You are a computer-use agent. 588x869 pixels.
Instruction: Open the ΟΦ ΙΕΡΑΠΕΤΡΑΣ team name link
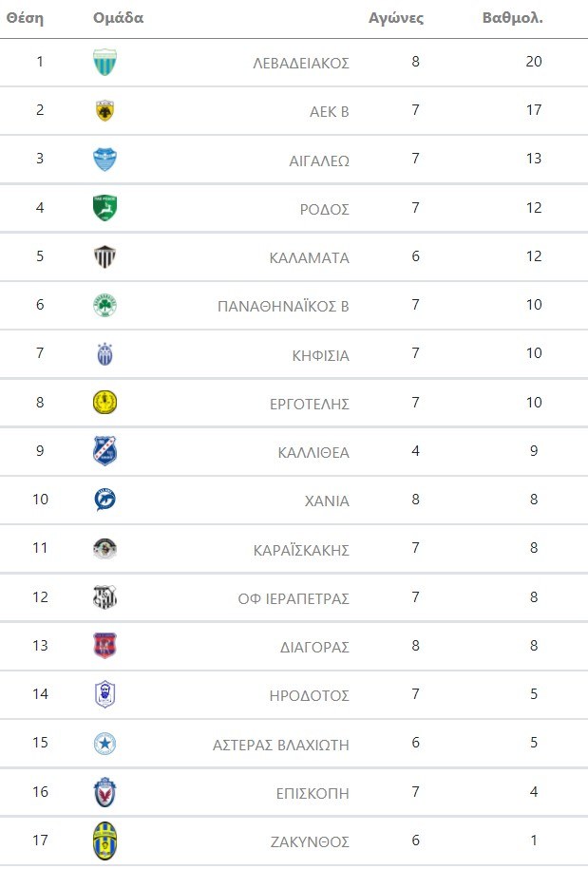[294, 598]
